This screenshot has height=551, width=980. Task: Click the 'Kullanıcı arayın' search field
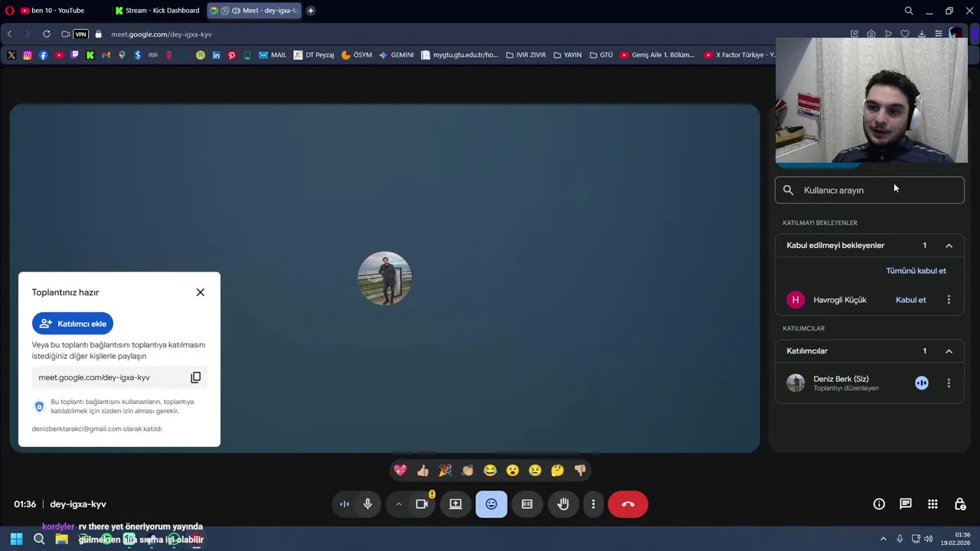click(870, 191)
